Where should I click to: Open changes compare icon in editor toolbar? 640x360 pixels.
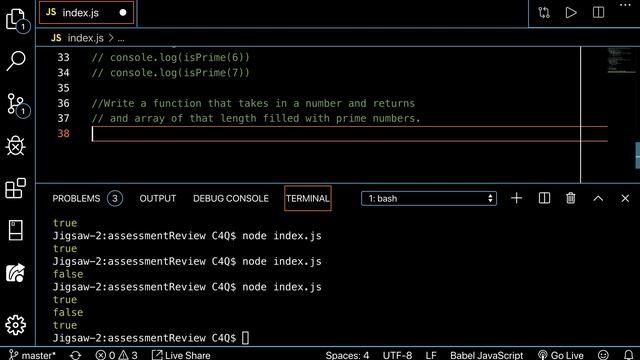tap(544, 13)
